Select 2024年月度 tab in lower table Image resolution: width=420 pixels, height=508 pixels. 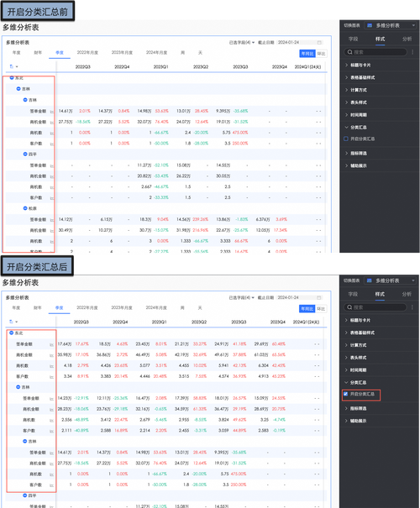[x=156, y=307]
